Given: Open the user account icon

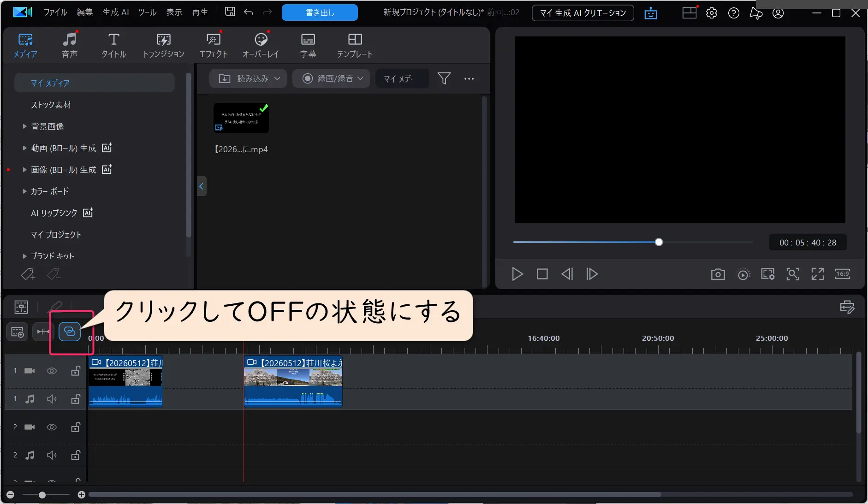Looking at the screenshot, I should click(x=778, y=13).
